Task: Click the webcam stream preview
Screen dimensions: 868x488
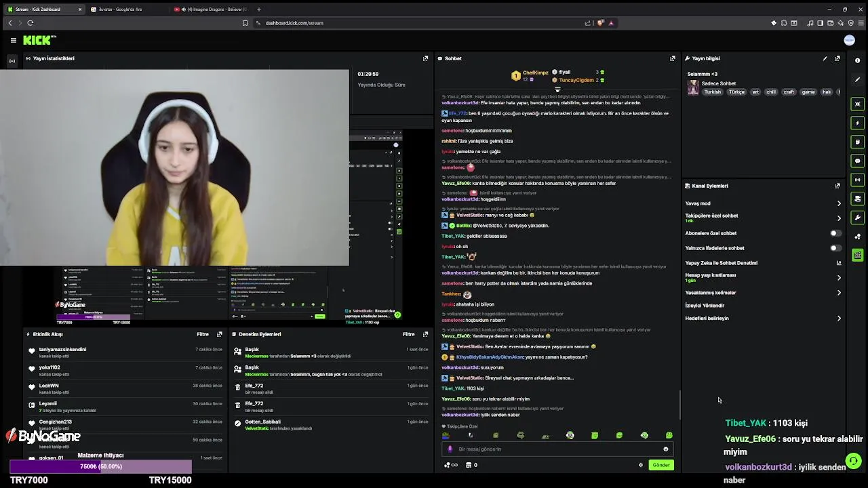Action: coord(174,167)
